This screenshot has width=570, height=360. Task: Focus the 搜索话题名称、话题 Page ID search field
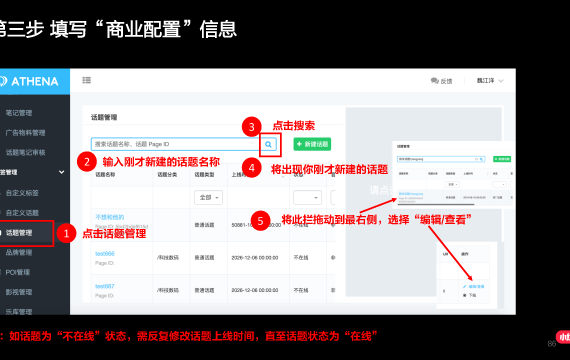175,144
